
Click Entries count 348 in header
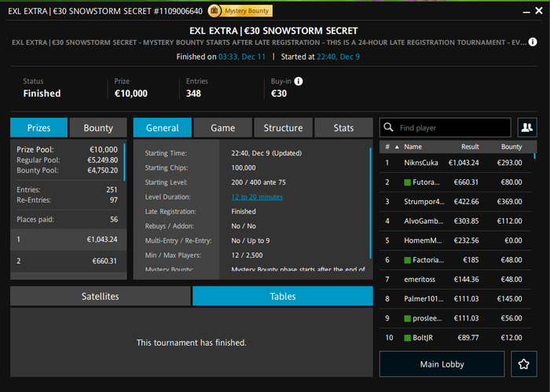[193, 93]
